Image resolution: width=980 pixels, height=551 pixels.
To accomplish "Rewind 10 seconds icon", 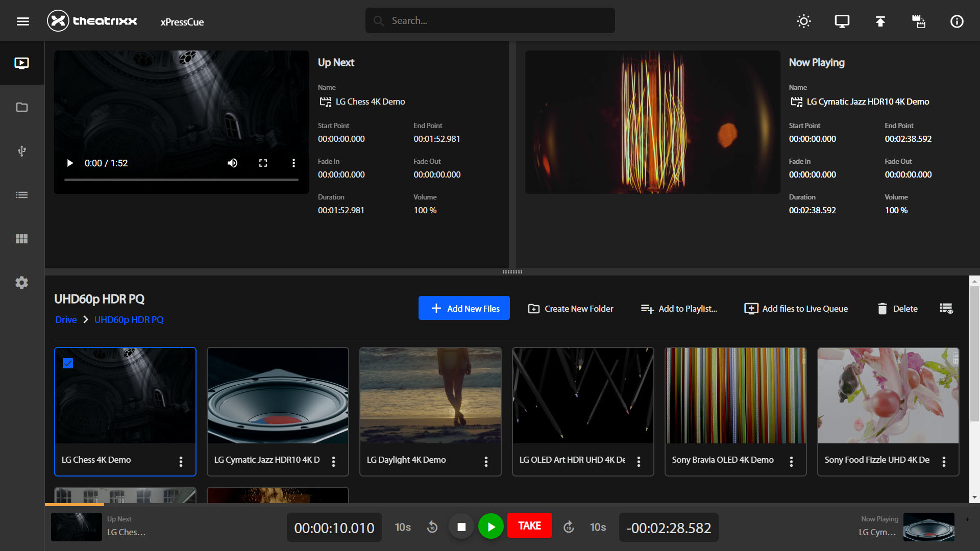I will point(432,527).
